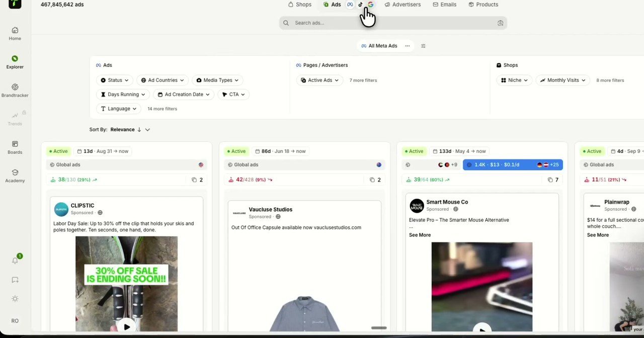
Task: Click the copy count icon on Smart Mouse card
Action: pos(550,180)
